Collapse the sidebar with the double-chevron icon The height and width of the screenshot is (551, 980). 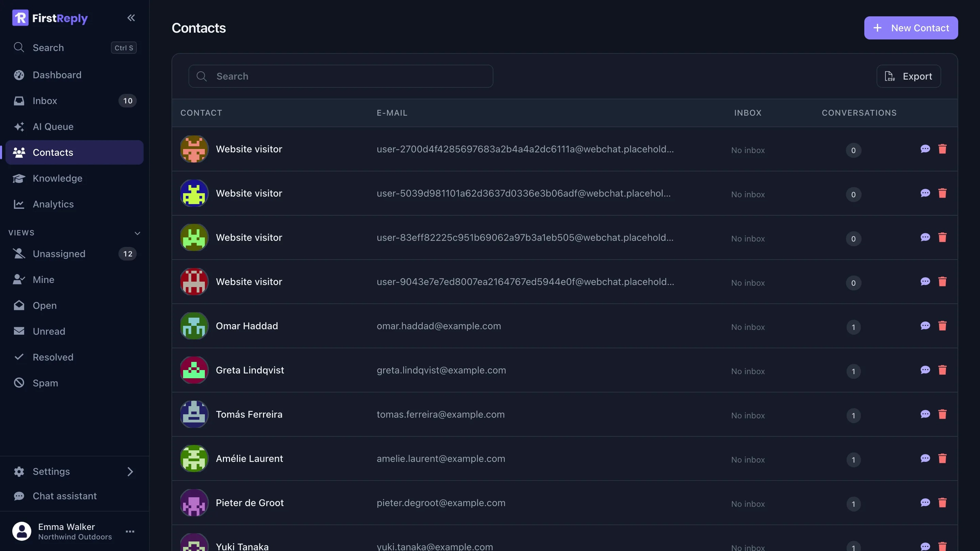[x=131, y=18]
